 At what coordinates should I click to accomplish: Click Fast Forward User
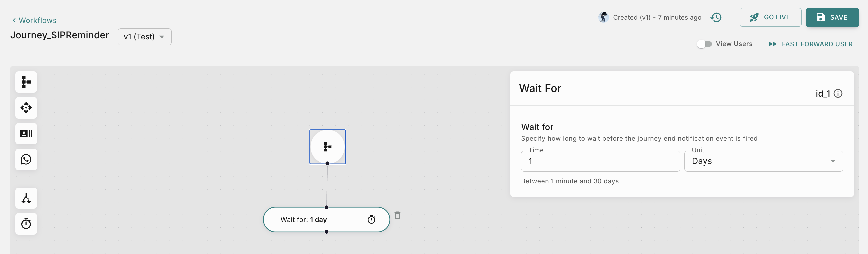pyautogui.click(x=811, y=44)
